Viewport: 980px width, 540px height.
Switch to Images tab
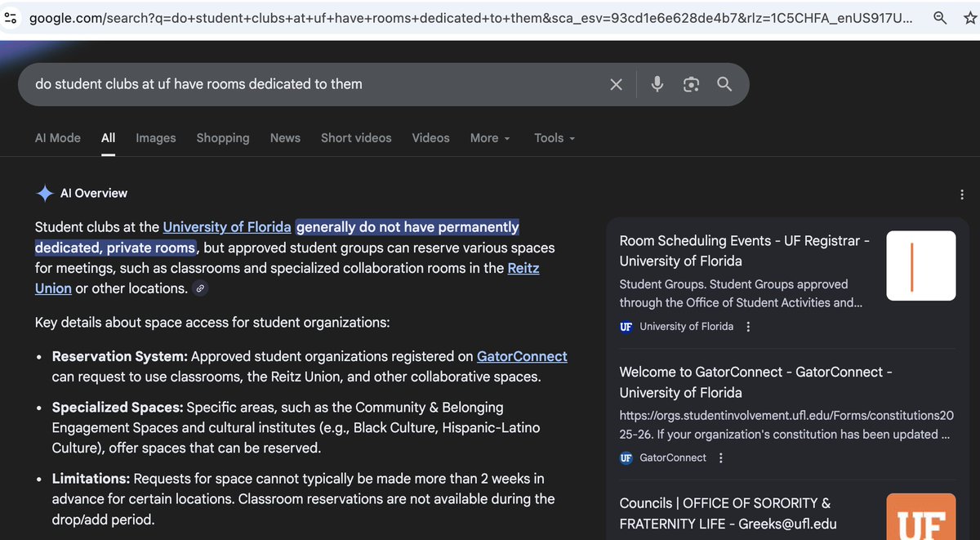pos(156,138)
